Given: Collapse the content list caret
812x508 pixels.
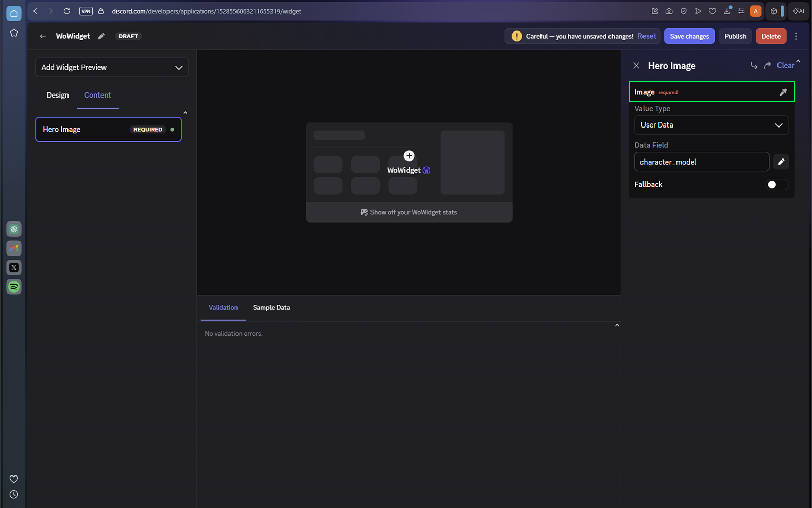Looking at the screenshot, I should click(x=185, y=113).
